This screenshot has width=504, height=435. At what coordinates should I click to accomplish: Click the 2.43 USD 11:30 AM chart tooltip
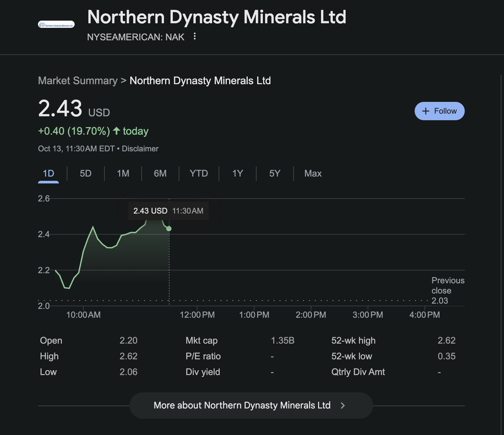(169, 211)
